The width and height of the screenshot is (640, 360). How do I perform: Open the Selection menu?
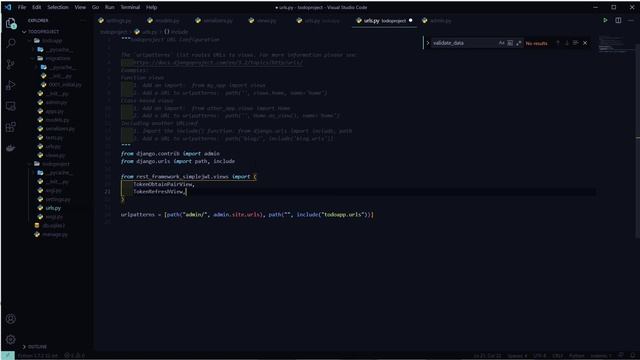[58, 7]
